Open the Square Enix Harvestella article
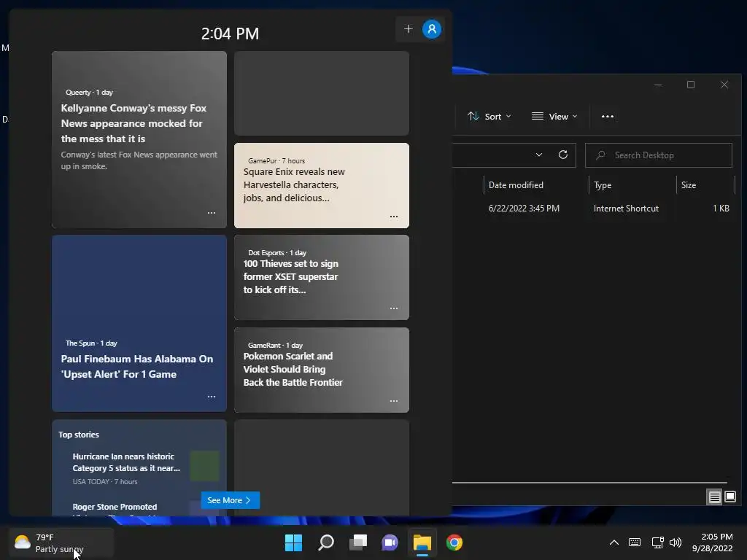Image resolution: width=747 pixels, height=560 pixels. coord(322,185)
